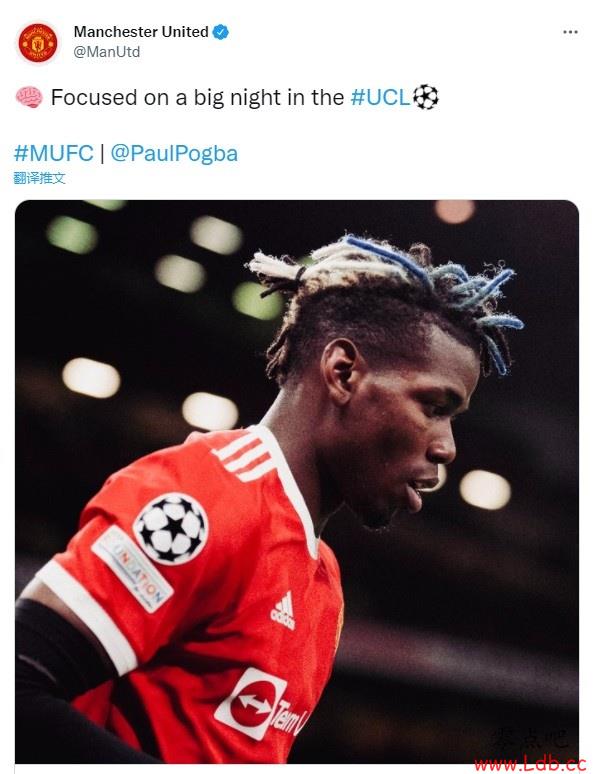Click the Champions League starball sleeve badge
This screenshot has width=596, height=774.
click(171, 529)
